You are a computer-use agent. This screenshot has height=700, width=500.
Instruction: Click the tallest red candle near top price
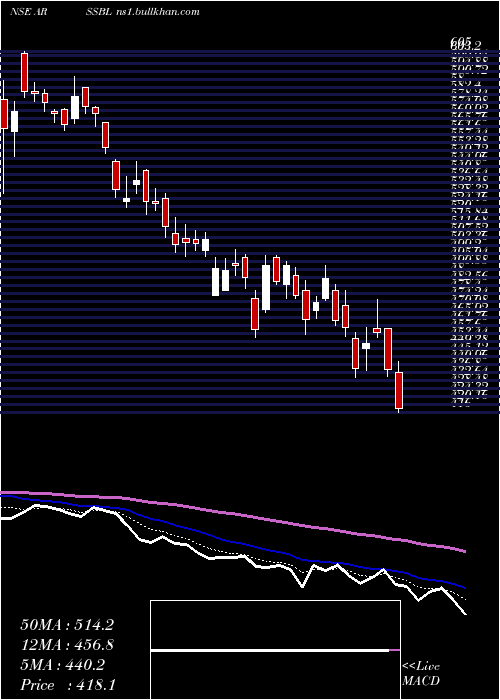pyautogui.click(x=25, y=72)
